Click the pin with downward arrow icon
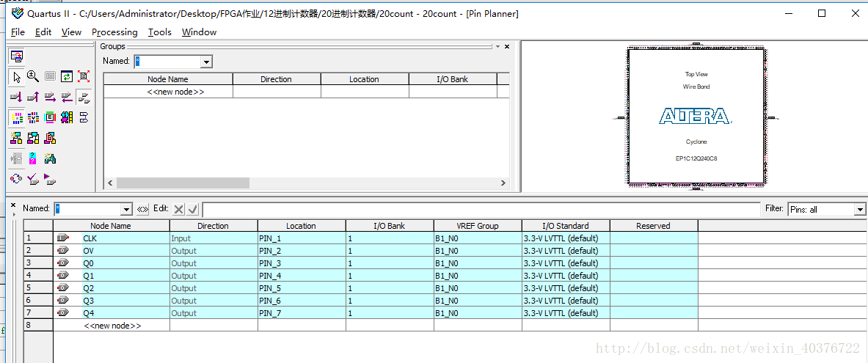 [17, 97]
